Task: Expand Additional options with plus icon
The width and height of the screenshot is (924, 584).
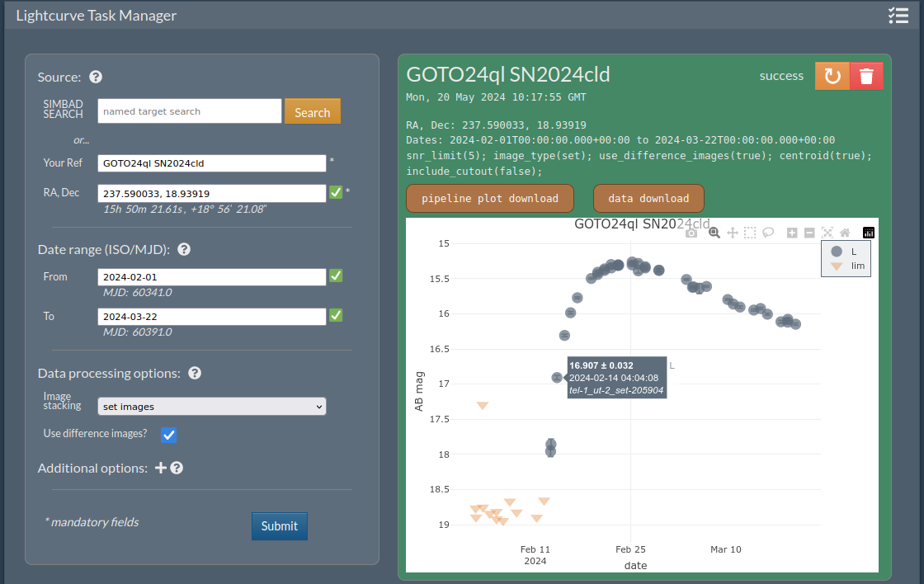Action: (161, 468)
